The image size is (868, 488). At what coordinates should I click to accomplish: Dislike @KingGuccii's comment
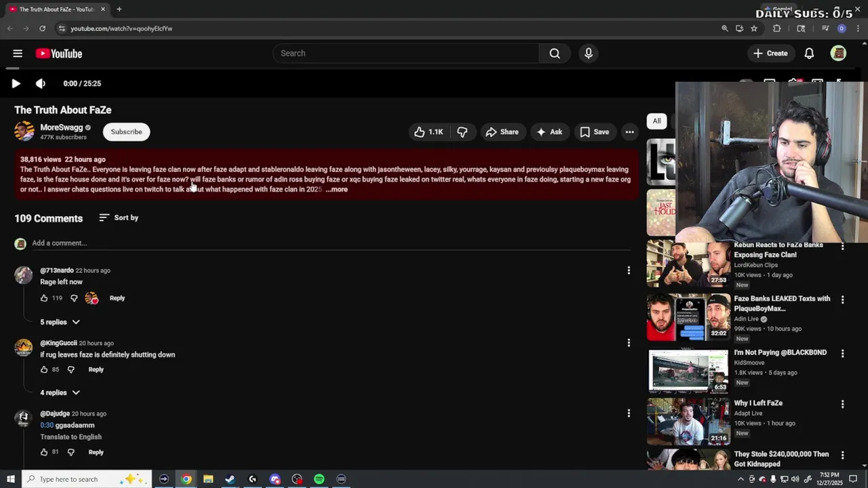click(71, 370)
